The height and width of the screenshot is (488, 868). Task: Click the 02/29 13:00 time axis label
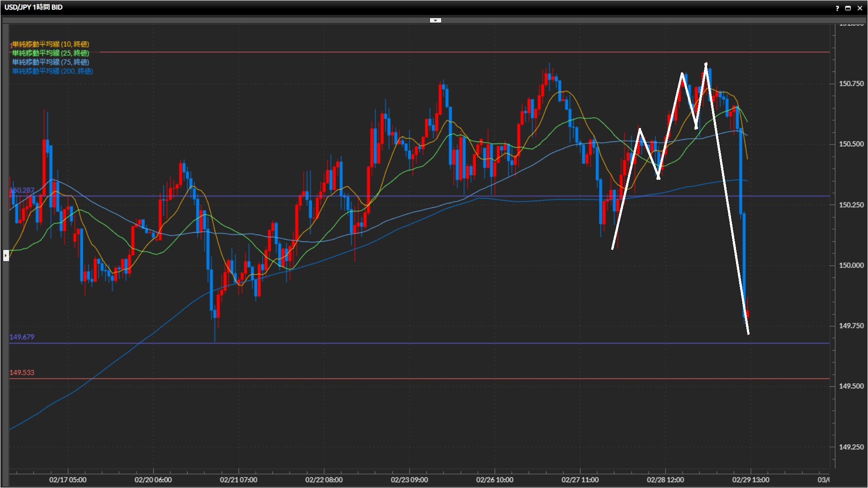point(750,480)
